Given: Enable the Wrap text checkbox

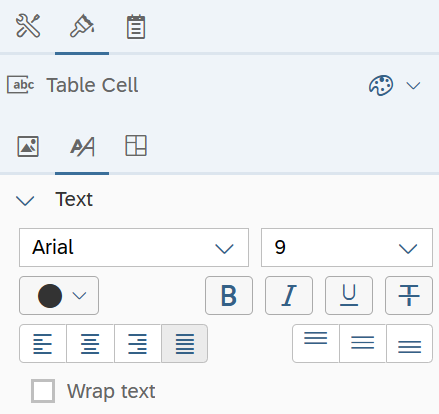Looking at the screenshot, I should click(x=43, y=391).
